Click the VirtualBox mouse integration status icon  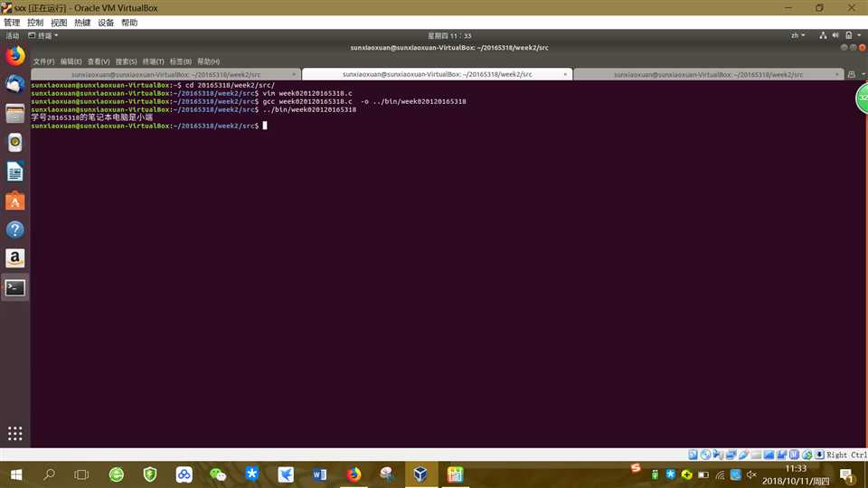pyautogui.click(x=807, y=455)
